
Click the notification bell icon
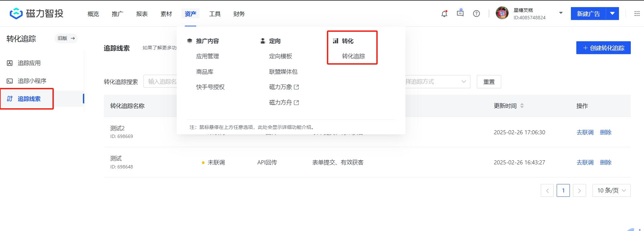pos(444,14)
